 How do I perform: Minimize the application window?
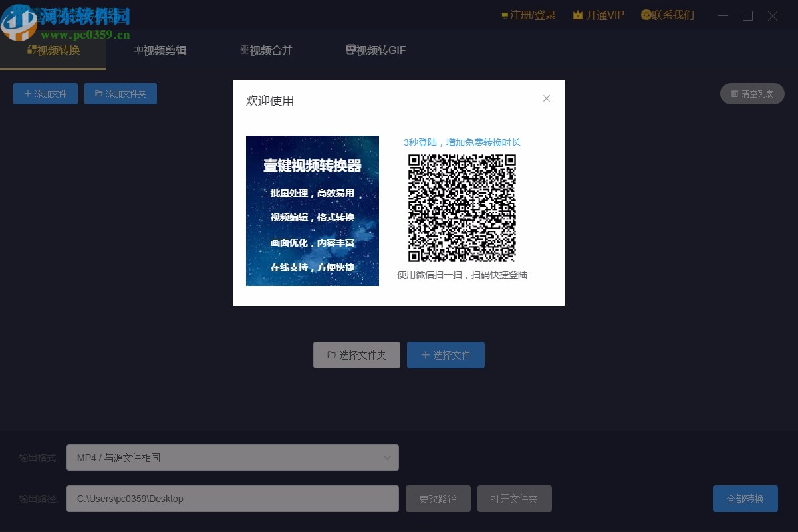[724, 15]
